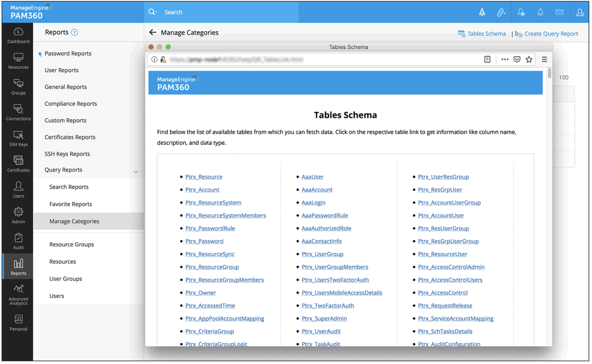Screen dimensions: 592x364
Task: Open the Ptrx_PasswordRule table link
Action: point(210,228)
